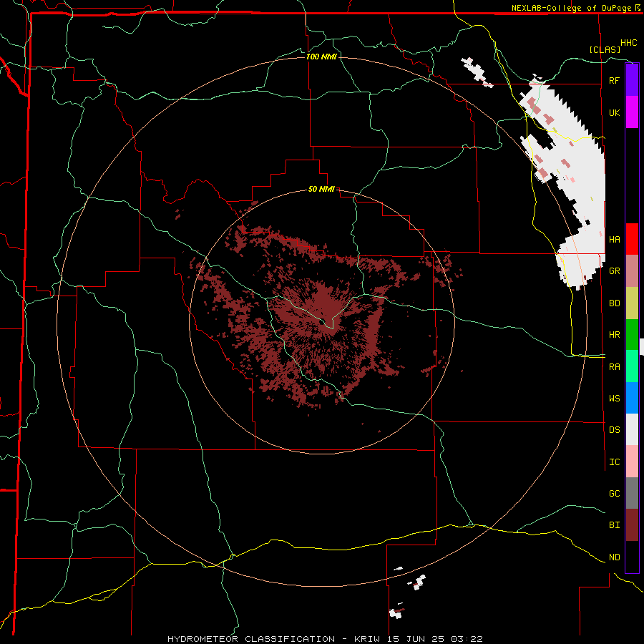The image size is (644, 644).
Task: Click the [CLAS] label
Action: [605, 50]
